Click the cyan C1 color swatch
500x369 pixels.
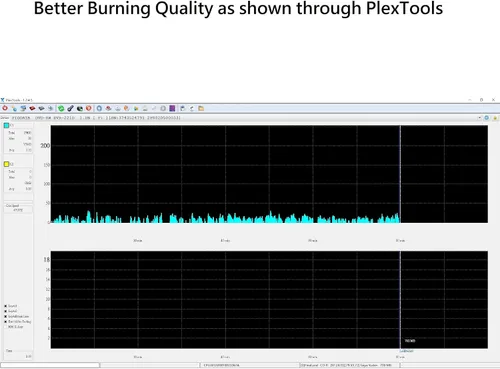click(x=6, y=125)
